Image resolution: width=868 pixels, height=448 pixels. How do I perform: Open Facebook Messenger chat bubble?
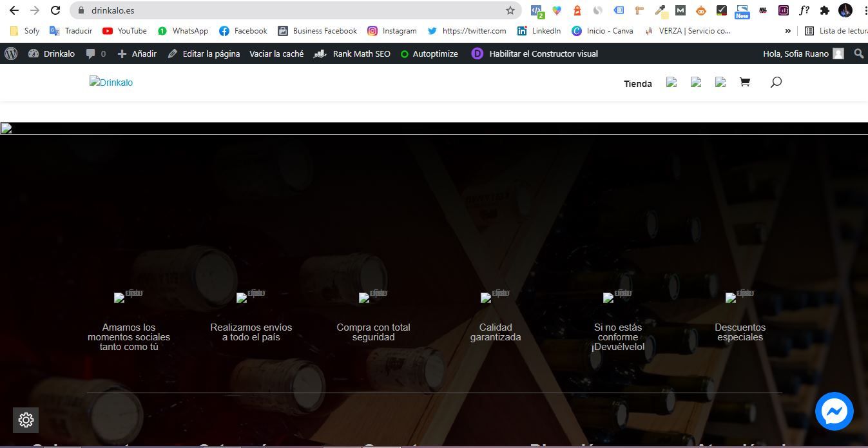tap(834, 411)
